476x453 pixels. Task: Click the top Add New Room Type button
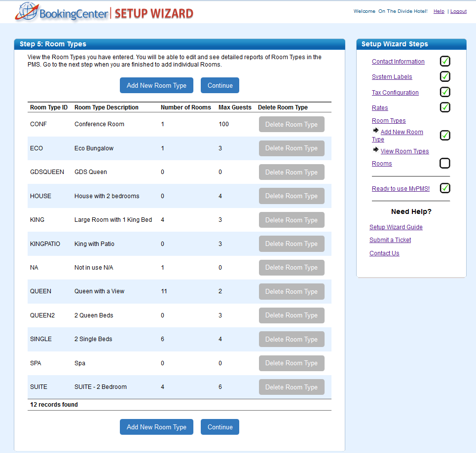pos(156,85)
